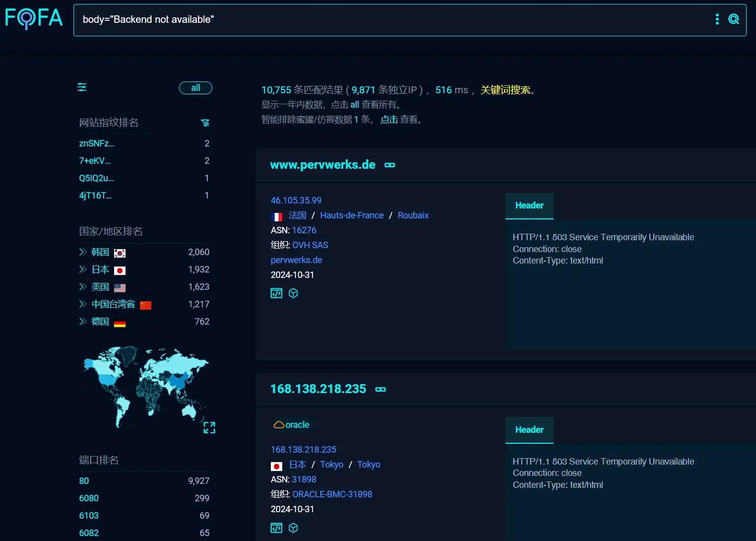Expand the 德国 country entry
This screenshot has width=756, height=541.
click(82, 322)
